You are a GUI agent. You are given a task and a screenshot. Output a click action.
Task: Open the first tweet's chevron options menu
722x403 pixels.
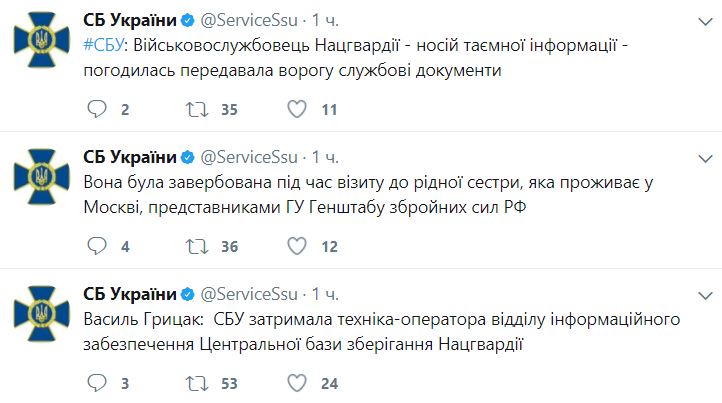point(705,22)
